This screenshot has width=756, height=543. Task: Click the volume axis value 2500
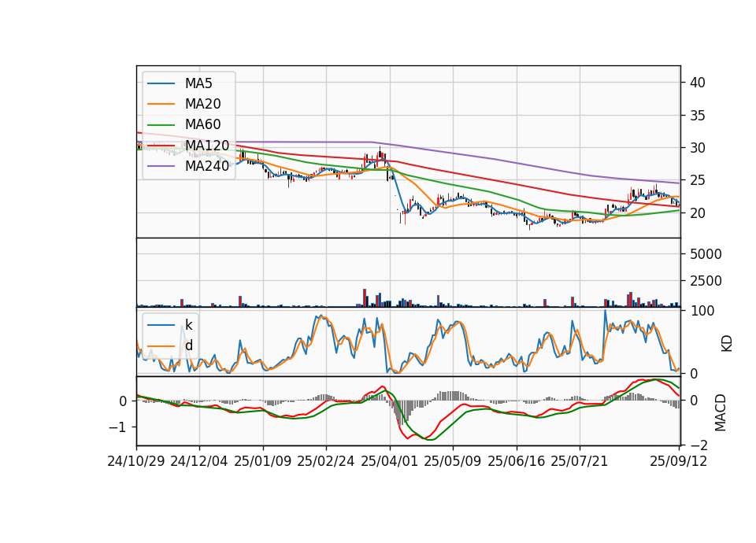click(x=706, y=281)
